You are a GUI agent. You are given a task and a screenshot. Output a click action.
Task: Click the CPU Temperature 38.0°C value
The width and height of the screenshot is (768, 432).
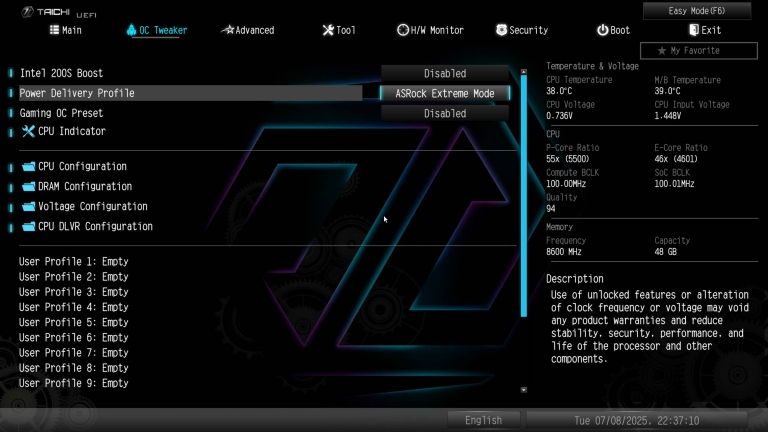click(559, 91)
